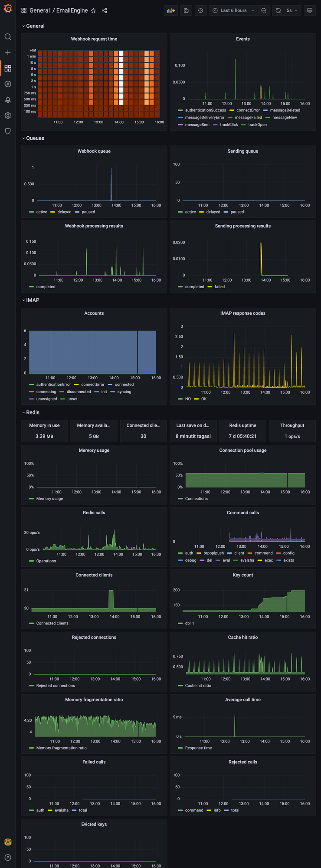The height and width of the screenshot is (868, 321).
Task: Star the EmailEngine dashboard
Action: pyautogui.click(x=93, y=10)
